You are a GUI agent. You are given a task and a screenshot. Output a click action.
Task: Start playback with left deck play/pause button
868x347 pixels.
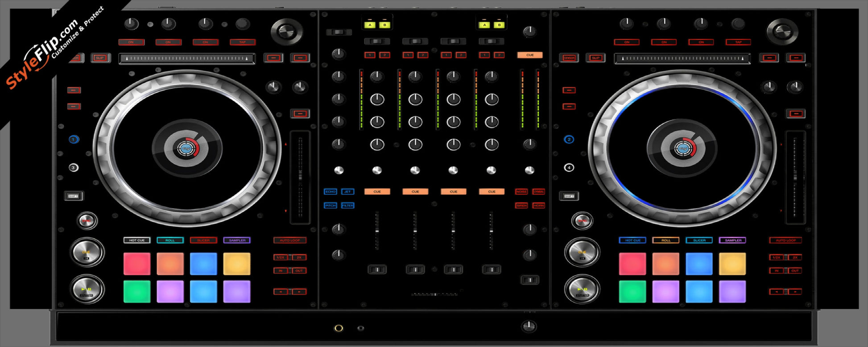tap(87, 289)
